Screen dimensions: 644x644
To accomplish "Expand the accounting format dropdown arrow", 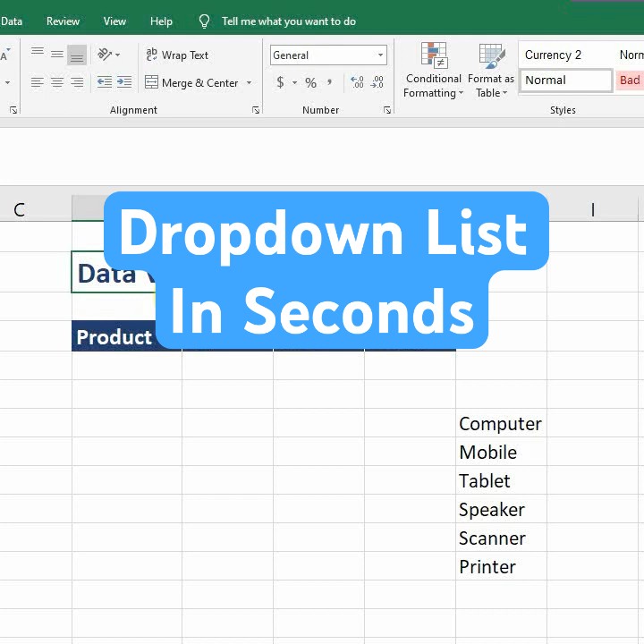I will 294,82.
